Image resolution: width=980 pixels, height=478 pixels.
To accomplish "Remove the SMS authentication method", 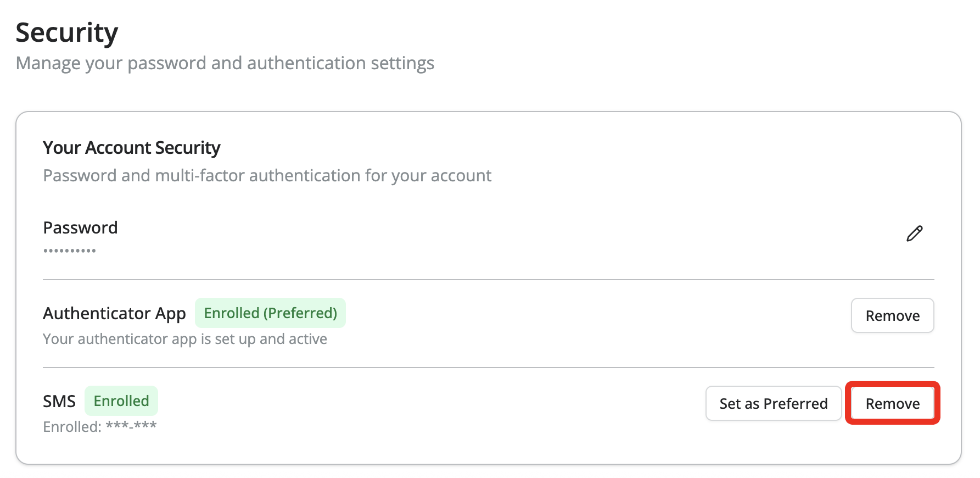I will (892, 403).
